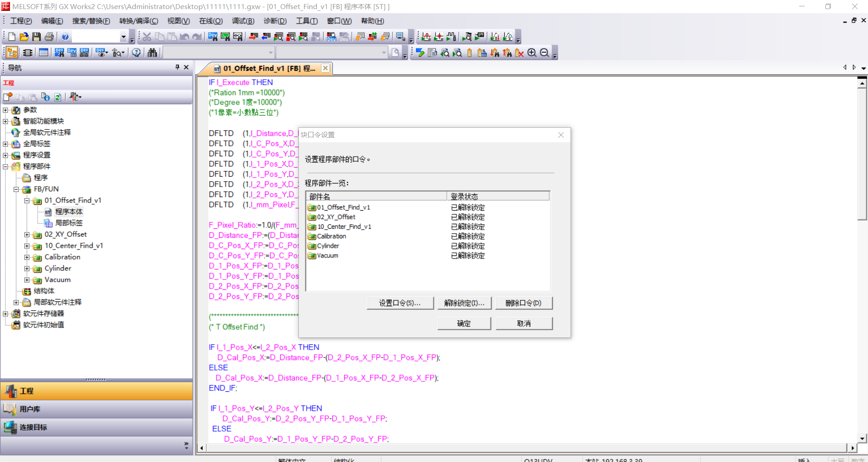Click the Save project icon
This screenshot has height=462, width=868.
[x=37, y=37]
